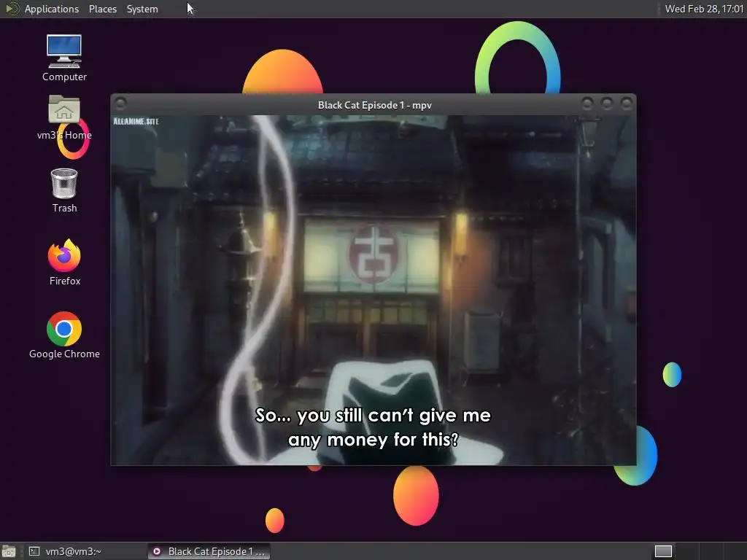Open vm3's Home folder icon
This screenshot has height=560, width=747.
tap(64, 117)
